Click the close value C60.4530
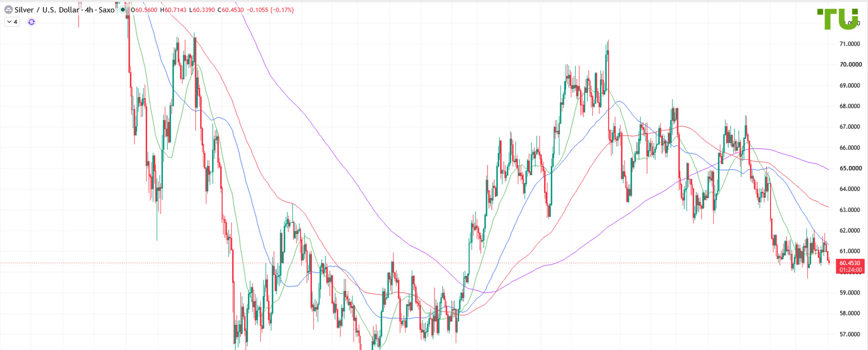 [x=231, y=10]
